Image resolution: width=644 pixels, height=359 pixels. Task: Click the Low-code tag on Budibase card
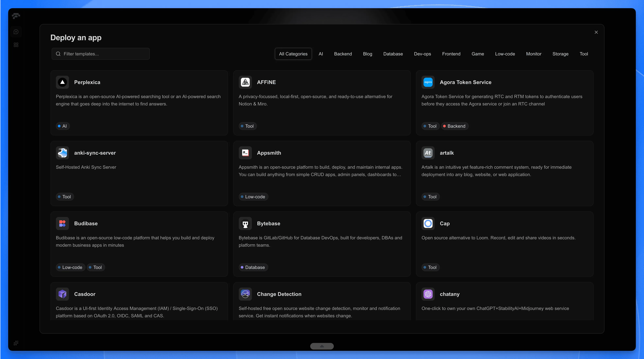[x=70, y=267]
